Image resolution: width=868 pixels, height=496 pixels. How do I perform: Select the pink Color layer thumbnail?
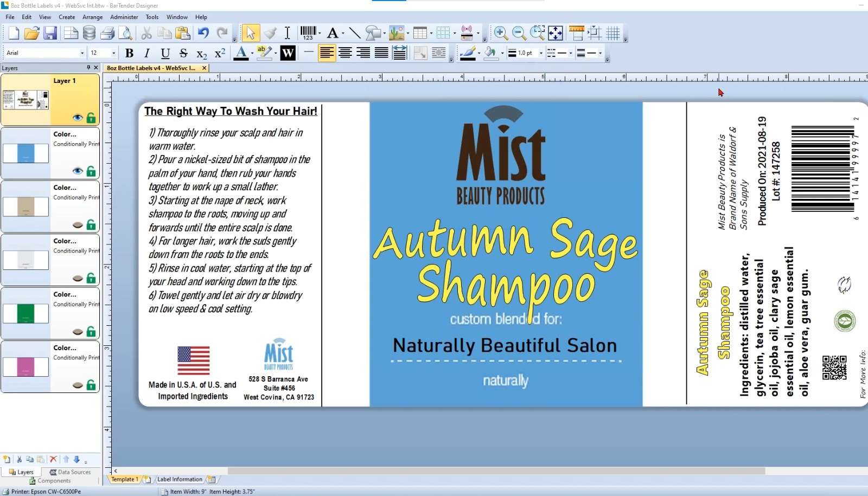coord(25,367)
